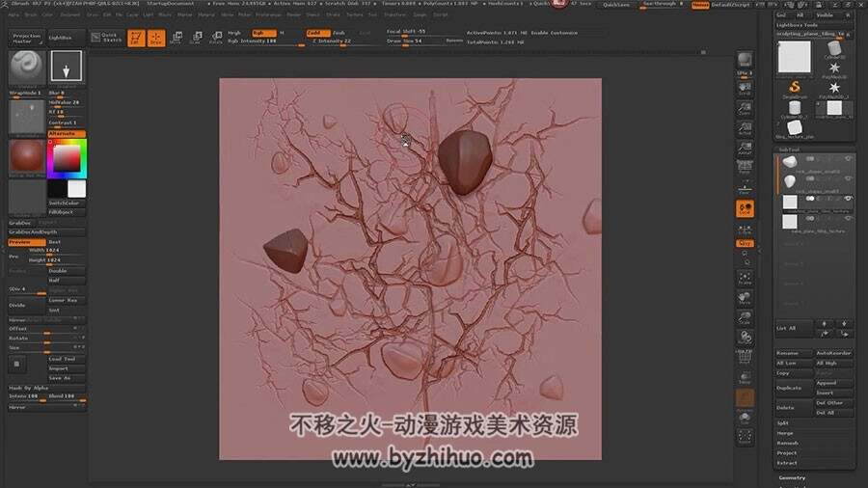Open the Brush menu
Viewport: 868px width, 488px height.
[x=31, y=14]
